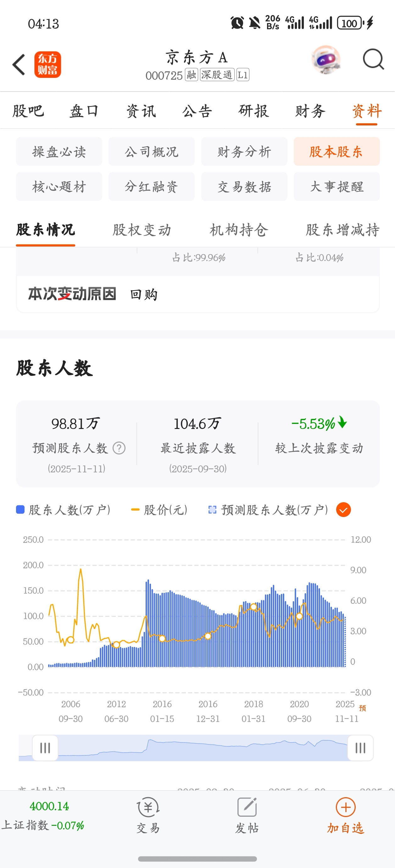Open the 东方财富 logo home icon
The height and width of the screenshot is (868, 395).
47,64
